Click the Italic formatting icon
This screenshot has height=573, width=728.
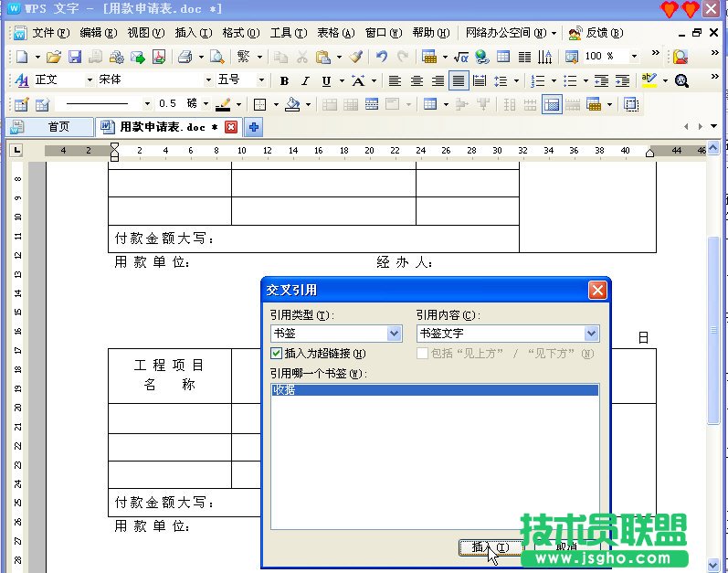305,80
